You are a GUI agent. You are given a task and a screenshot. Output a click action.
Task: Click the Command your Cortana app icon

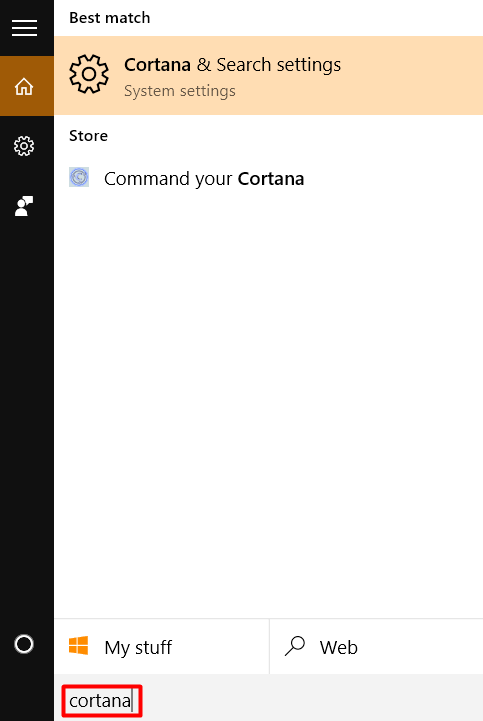[x=79, y=177]
